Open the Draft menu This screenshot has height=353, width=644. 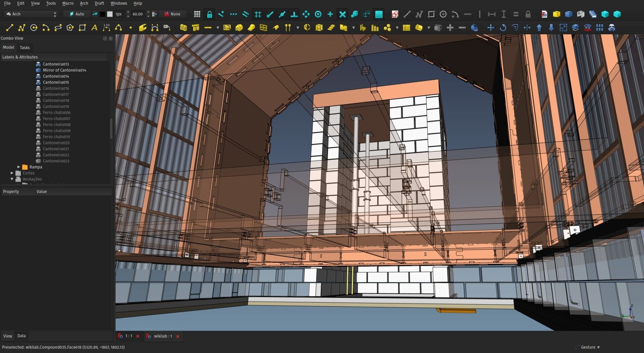[99, 3]
